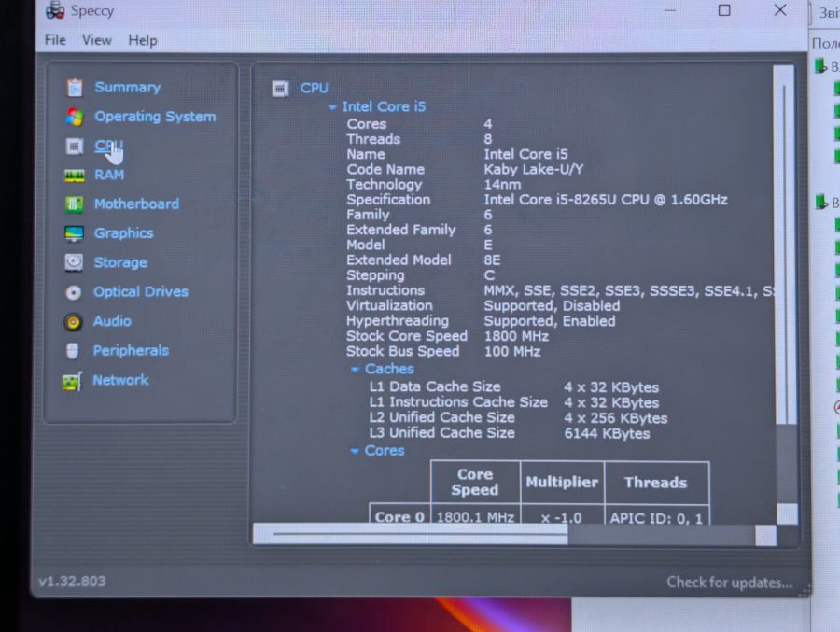Click the Virtualization row value Supported, Disabled
This screenshot has height=632, width=840.
click(x=552, y=306)
